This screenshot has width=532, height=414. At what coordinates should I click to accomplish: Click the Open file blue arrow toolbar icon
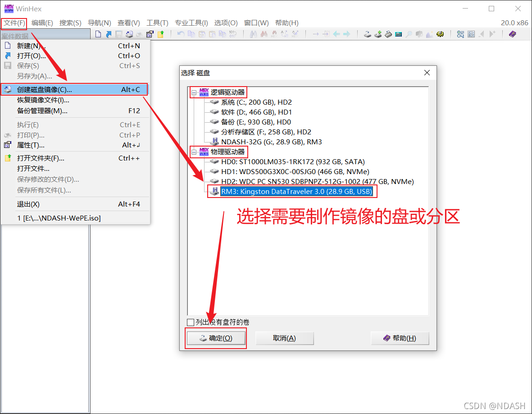pos(109,34)
